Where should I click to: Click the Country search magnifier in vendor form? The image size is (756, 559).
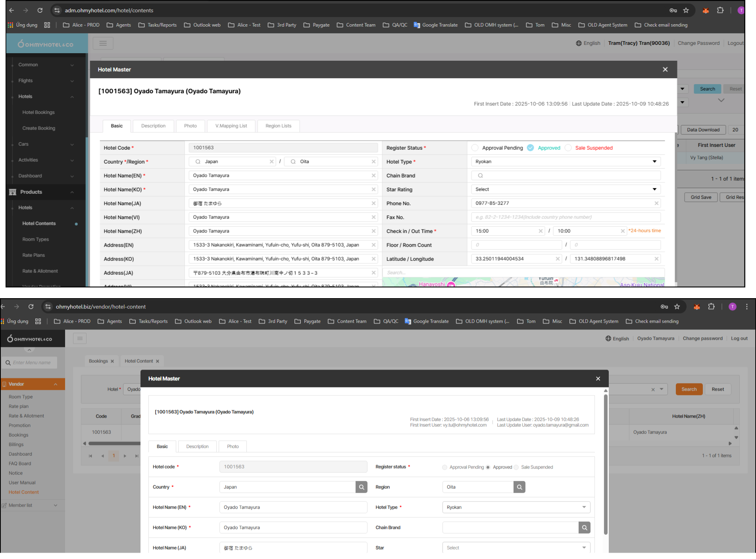(361, 487)
